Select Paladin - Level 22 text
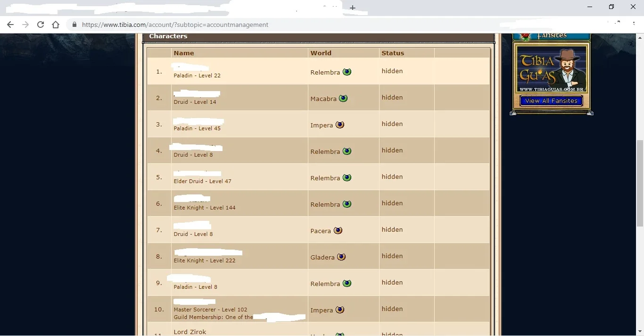The image size is (644, 336). 197,76
